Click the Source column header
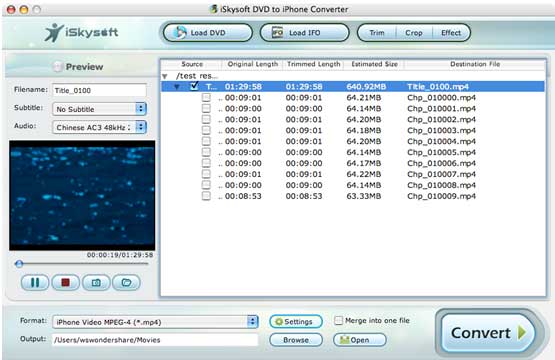555x360 pixels. click(x=192, y=64)
